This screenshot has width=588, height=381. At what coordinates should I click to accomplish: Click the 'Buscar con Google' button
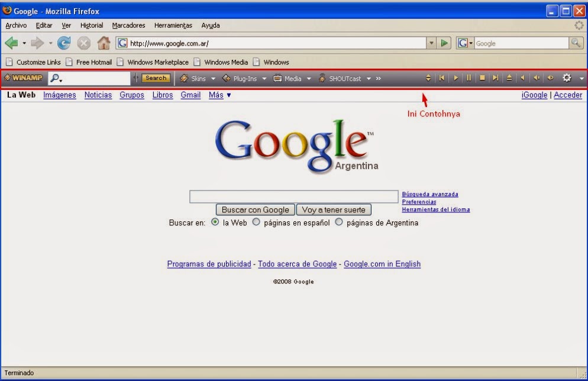[x=254, y=209]
